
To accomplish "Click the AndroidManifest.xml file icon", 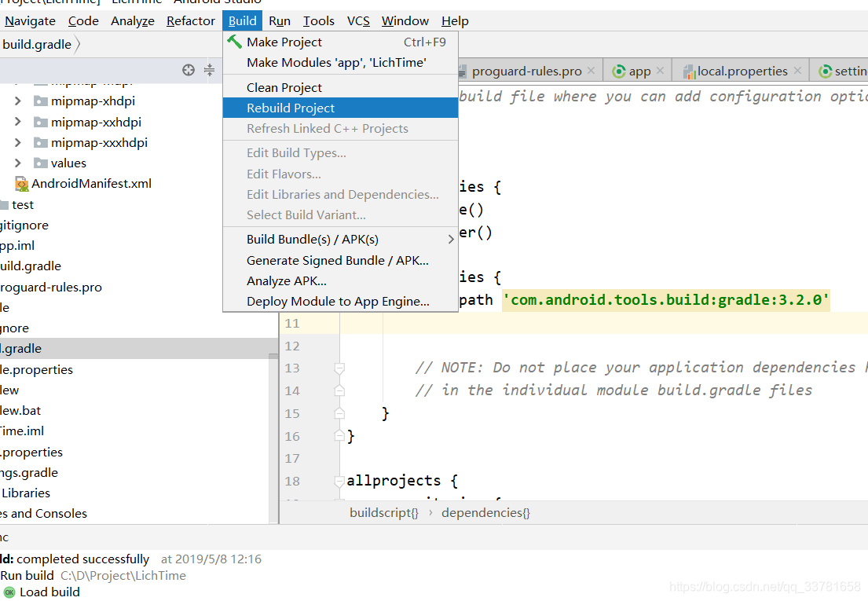I will (x=21, y=184).
